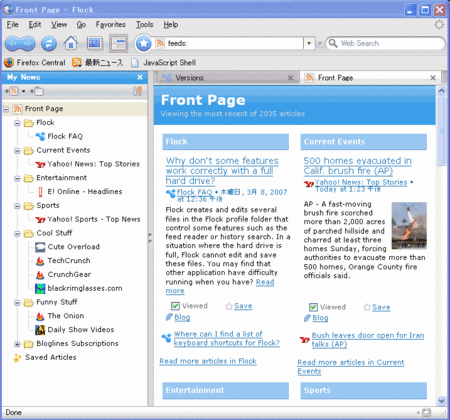The width and height of the screenshot is (450, 420).
Task: Open the 最新ニュース feed bookmark
Action: coord(98,63)
